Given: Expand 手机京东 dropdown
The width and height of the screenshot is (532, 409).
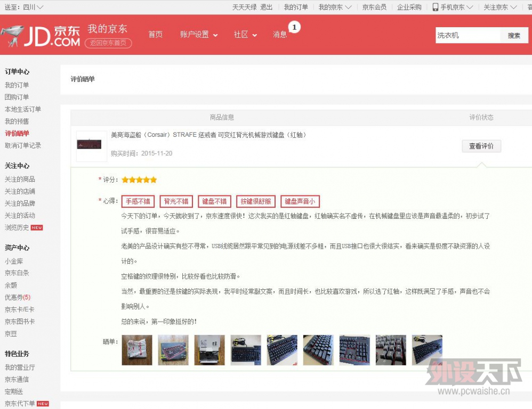Looking at the screenshot, I should [456, 7].
